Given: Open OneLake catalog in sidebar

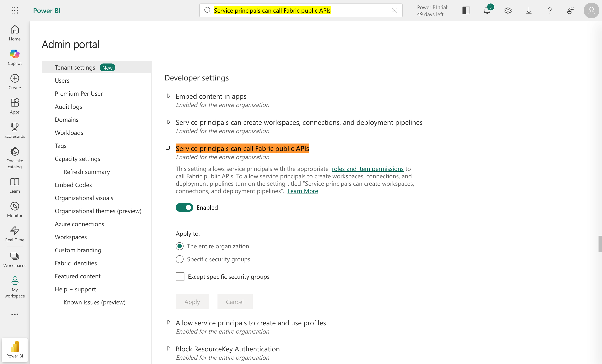Looking at the screenshot, I should click(15, 158).
